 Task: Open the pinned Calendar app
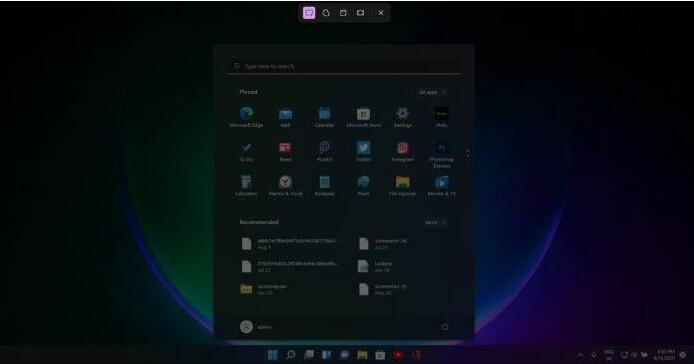click(324, 117)
